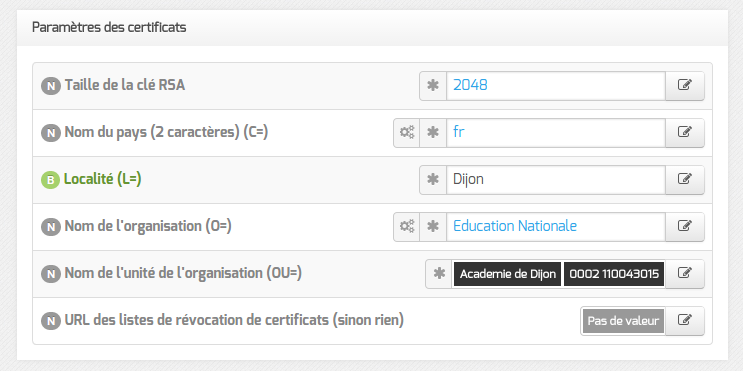743x371 pixels.
Task: Click edit icon for Nom du pays row
Action: [685, 133]
